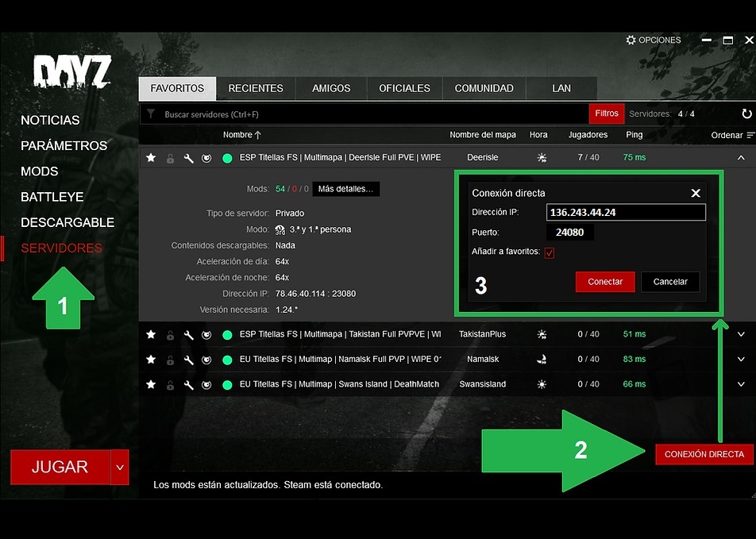Open the sort order menu icon
Image resolution: width=756 pixels, height=539 pixels.
tap(750, 136)
